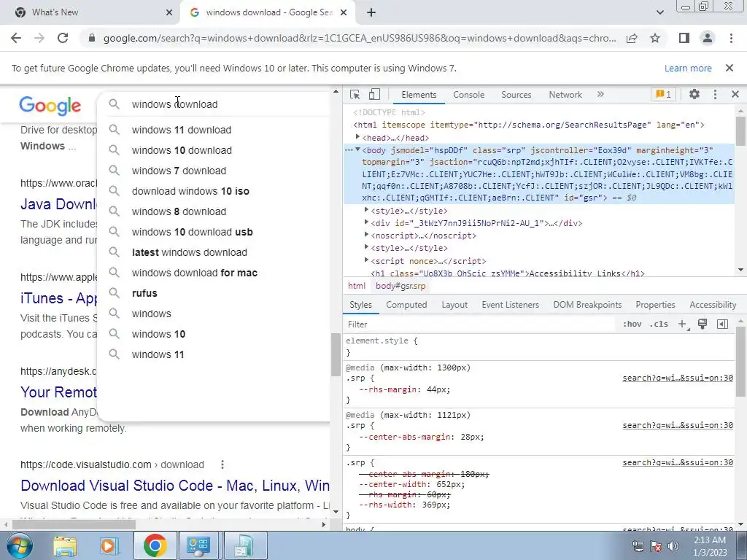Open the DOM Breakpoints pane tab
The width and height of the screenshot is (747, 560).
click(587, 305)
